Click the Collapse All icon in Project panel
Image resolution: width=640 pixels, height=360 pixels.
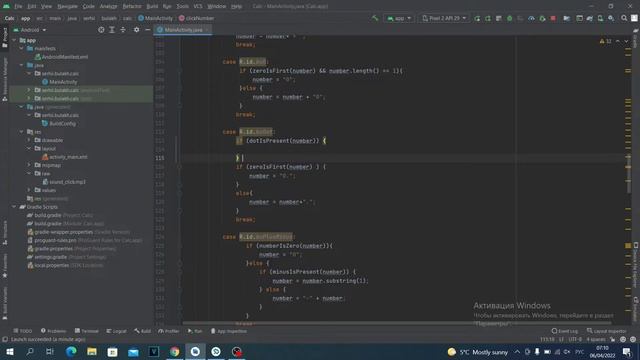[123, 30]
